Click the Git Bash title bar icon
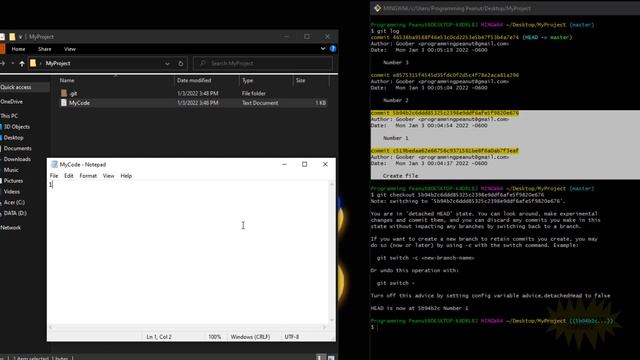Image resolution: width=640 pixels, height=360 pixels. (x=377, y=8)
